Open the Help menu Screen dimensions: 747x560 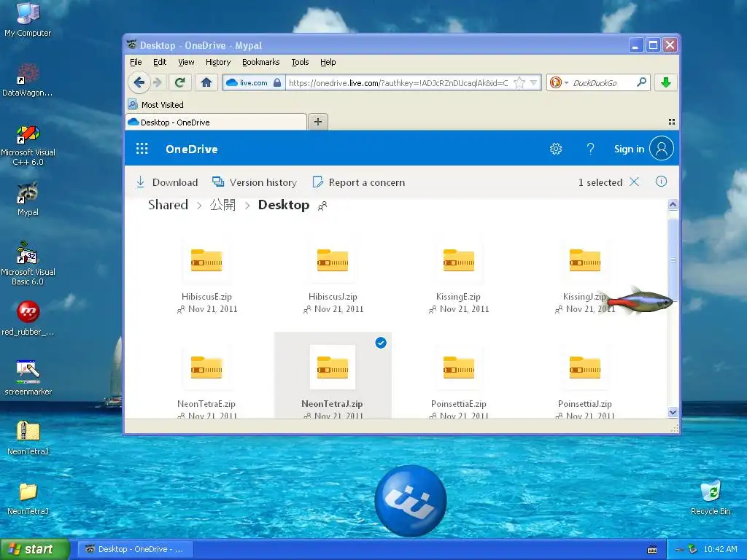coord(328,62)
